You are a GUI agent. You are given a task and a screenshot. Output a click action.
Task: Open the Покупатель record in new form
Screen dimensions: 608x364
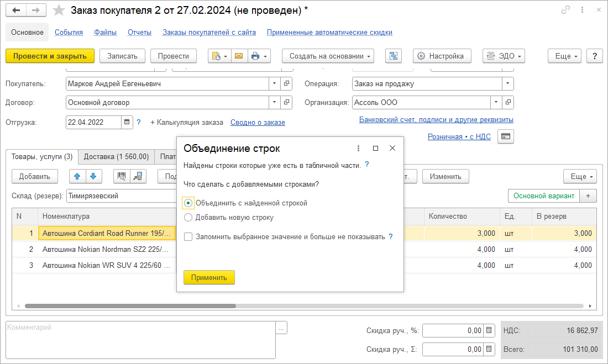click(x=286, y=84)
